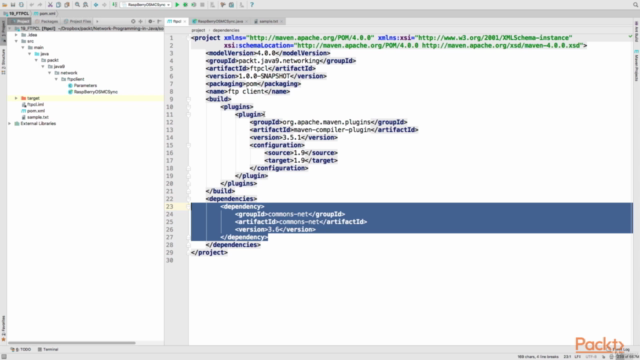640x360 pixels.
Task: Select the Project view tab
Action: [20, 21]
